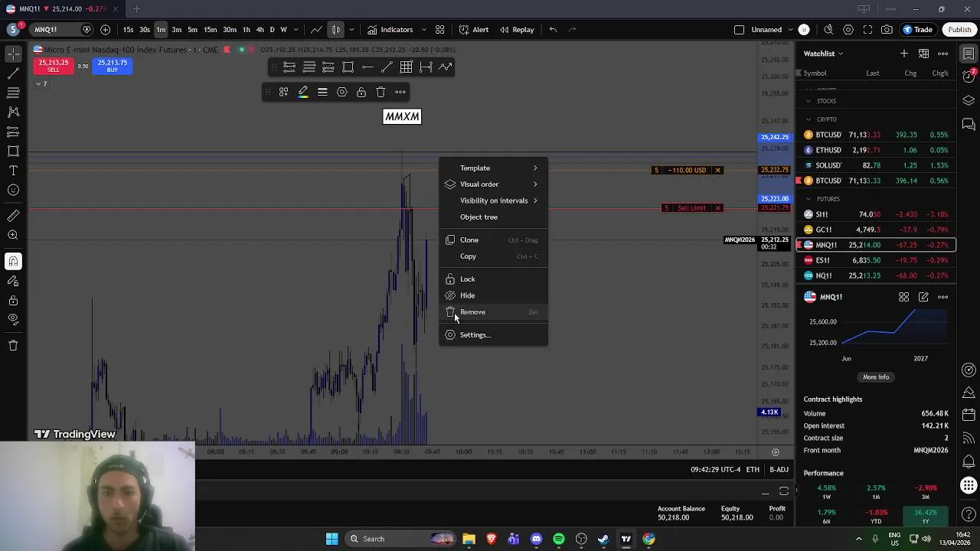980x551 pixels.
Task: Choose Clone from the context menu
Action: click(x=493, y=240)
